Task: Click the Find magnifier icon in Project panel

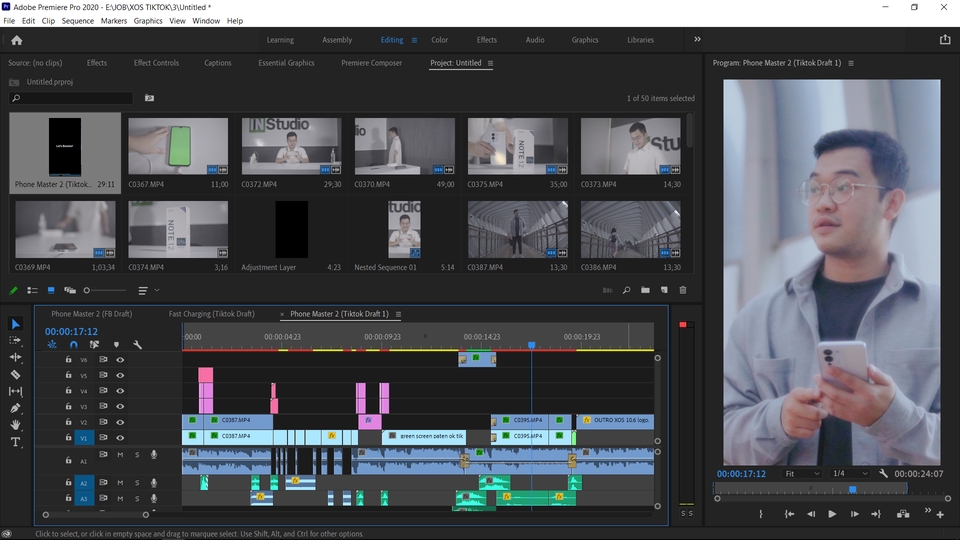Action: pos(626,290)
